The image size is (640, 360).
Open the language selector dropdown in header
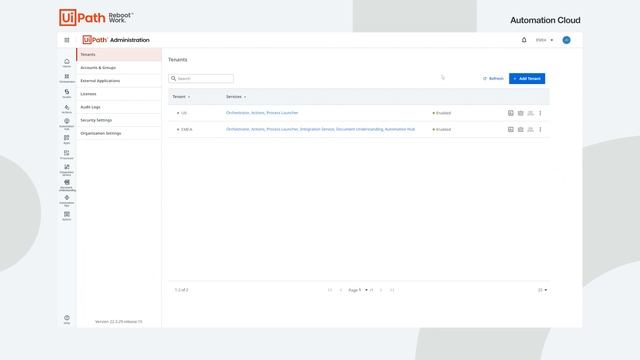[544, 40]
